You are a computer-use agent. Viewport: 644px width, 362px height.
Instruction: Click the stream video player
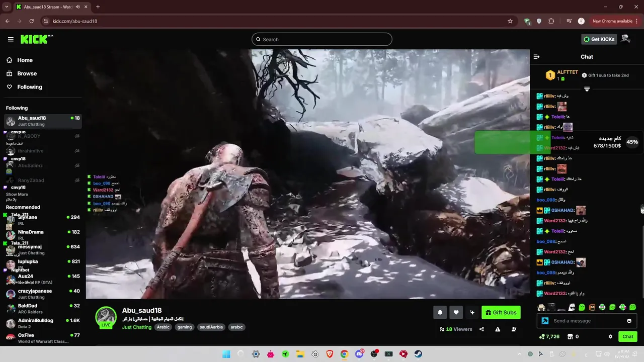tap(307, 174)
